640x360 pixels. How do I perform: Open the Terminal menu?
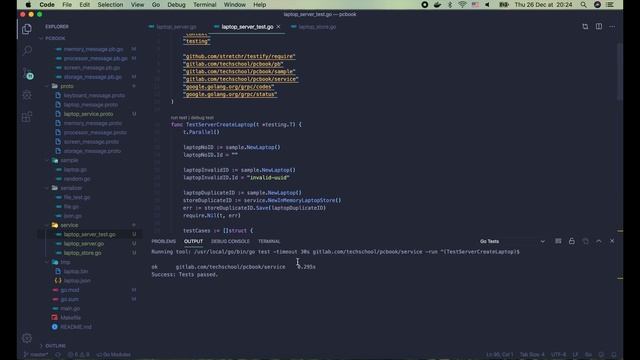coord(204,4)
